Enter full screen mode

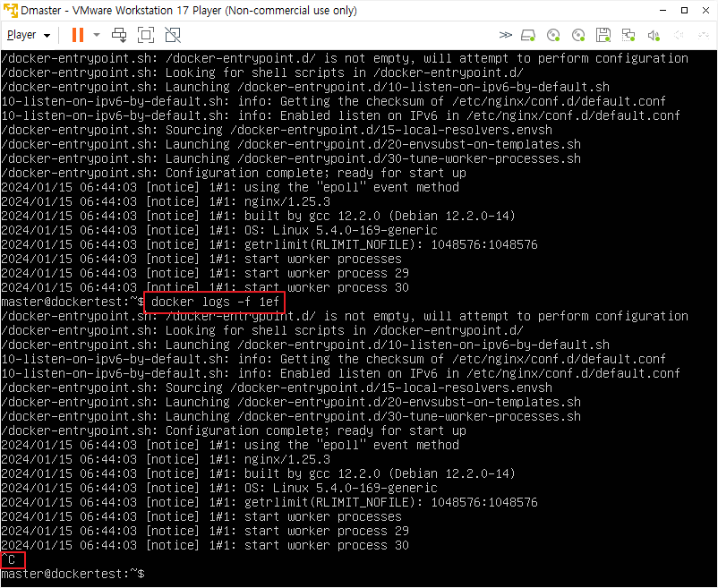[146, 35]
